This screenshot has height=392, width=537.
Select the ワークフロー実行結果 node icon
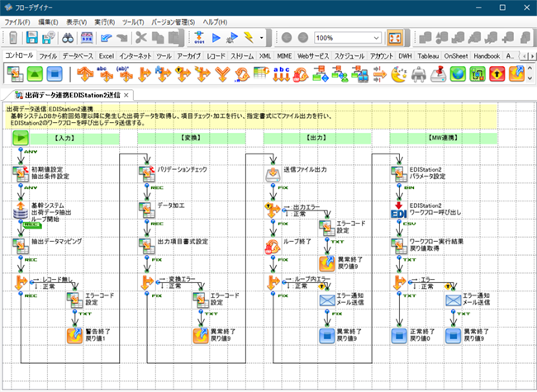click(x=399, y=246)
